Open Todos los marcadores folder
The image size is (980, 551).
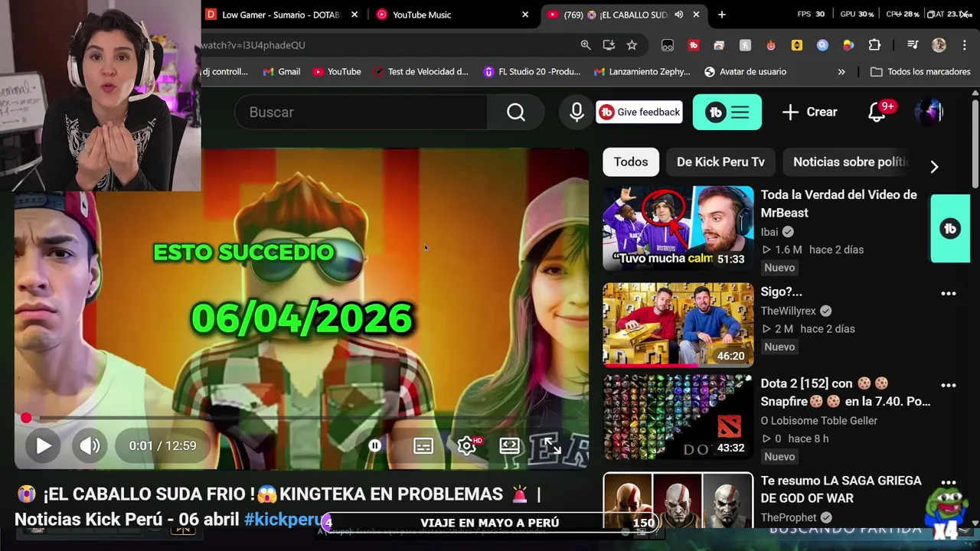point(920,72)
